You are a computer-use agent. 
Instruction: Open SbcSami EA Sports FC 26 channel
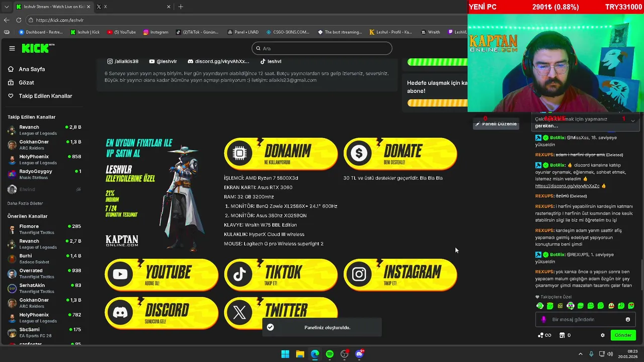point(44,332)
